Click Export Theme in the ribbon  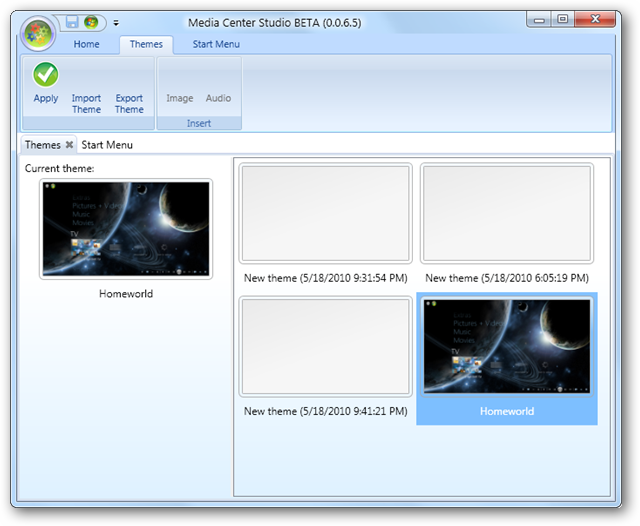(x=129, y=104)
